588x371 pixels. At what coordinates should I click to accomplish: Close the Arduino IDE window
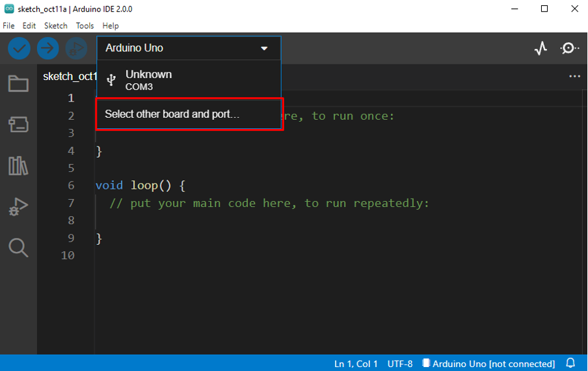pyautogui.click(x=574, y=8)
